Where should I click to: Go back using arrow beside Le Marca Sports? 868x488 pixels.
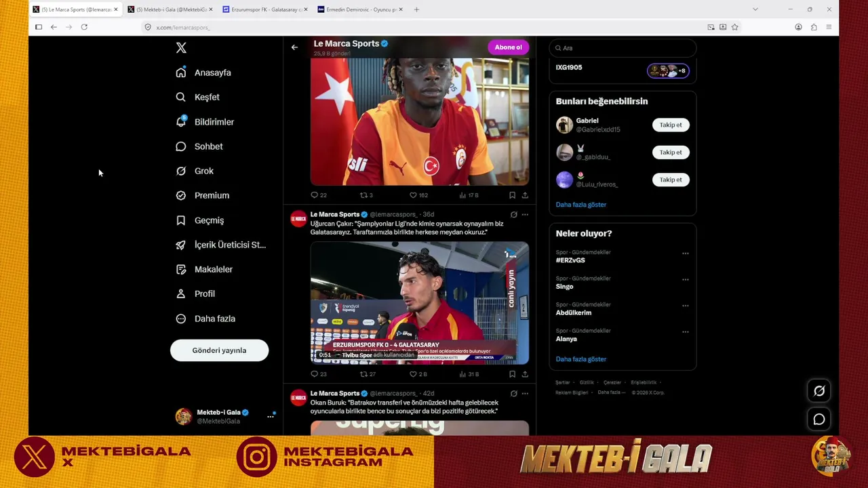[x=294, y=47]
